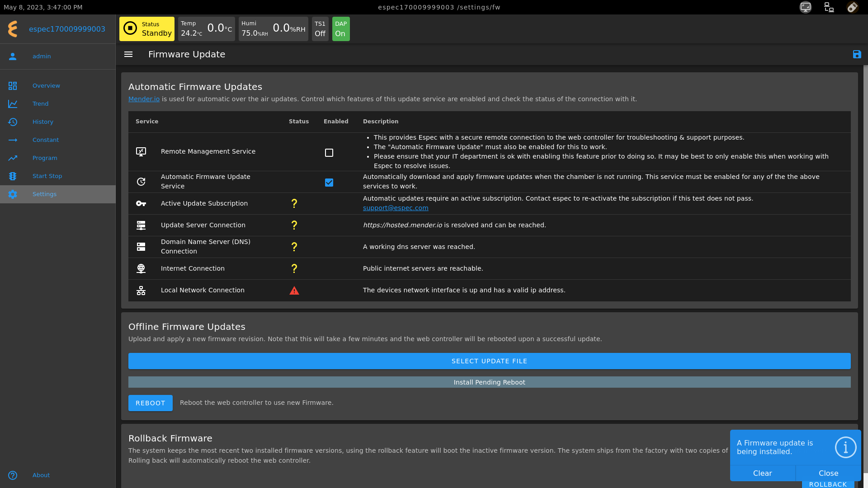Enable the Remote Management Service checkbox
Viewport: 868px width, 488px height.
329,153
